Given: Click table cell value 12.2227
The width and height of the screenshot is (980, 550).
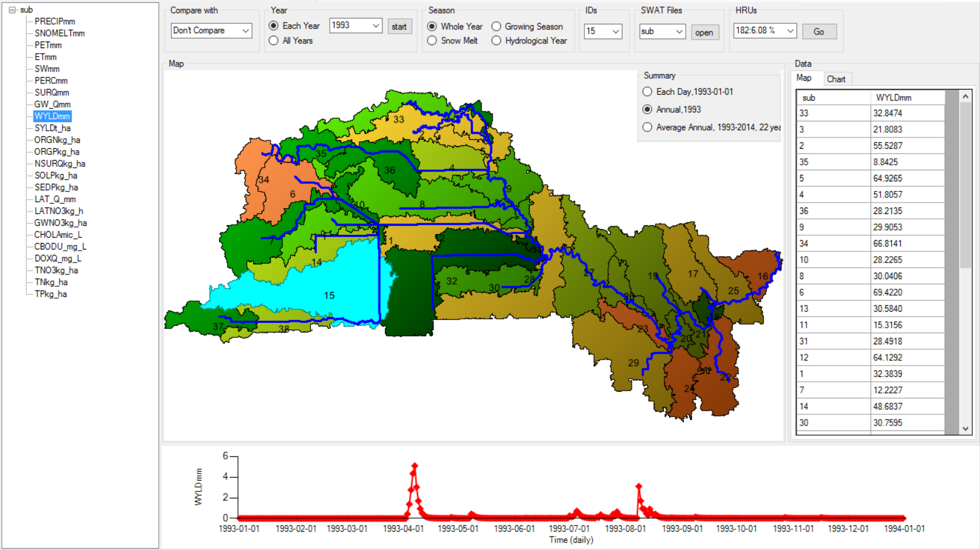Looking at the screenshot, I should tap(907, 390).
